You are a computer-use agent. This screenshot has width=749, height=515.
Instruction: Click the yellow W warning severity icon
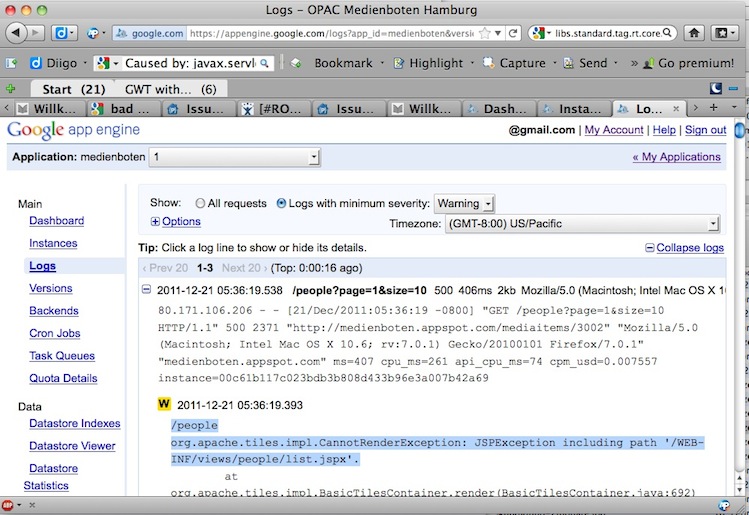[164, 405]
